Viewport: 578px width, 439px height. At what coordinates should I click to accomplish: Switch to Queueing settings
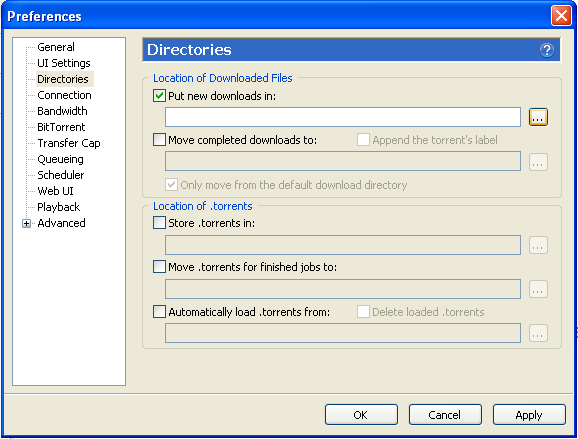[x=60, y=159]
